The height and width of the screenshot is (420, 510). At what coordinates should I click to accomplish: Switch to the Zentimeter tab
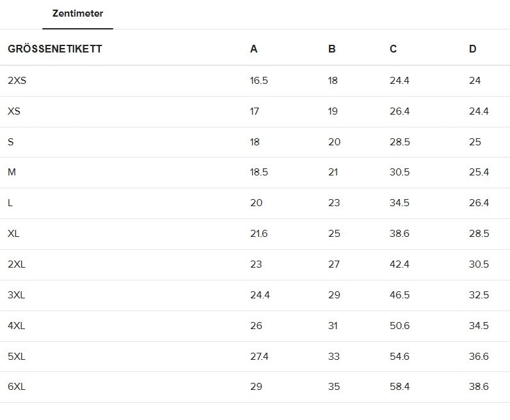pos(77,13)
